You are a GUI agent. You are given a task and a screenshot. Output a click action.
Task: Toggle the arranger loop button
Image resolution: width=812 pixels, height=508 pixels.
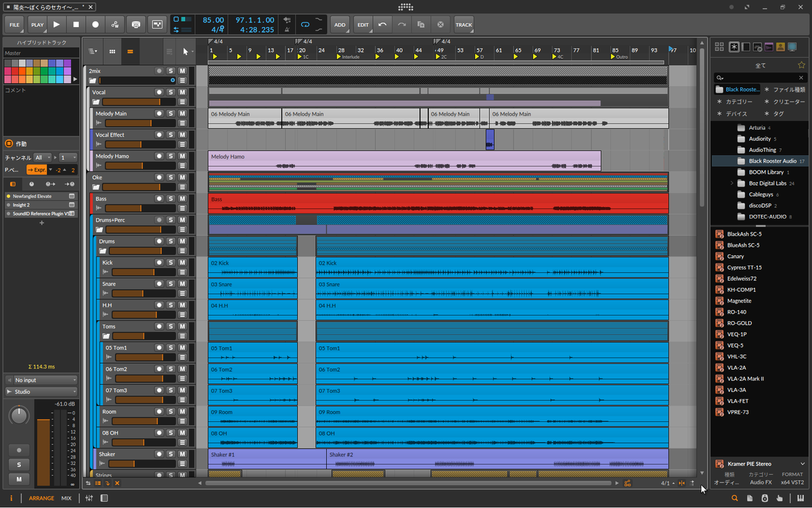[x=305, y=24]
